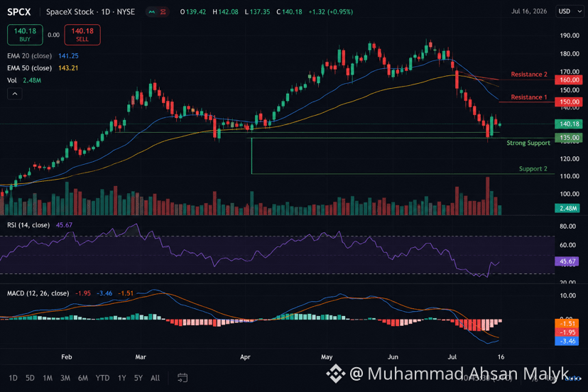
Task: Select the 1D time range
Action: (x=13, y=378)
